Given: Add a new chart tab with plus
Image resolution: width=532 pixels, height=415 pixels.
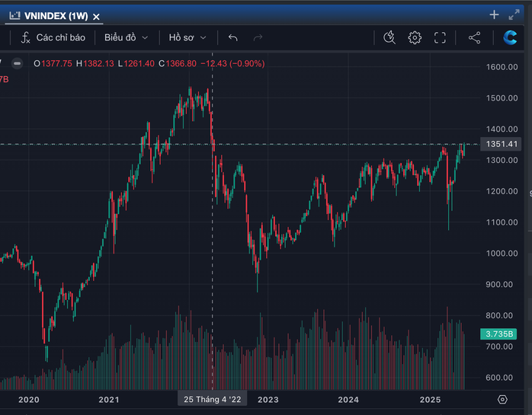Looking at the screenshot, I should (494, 14).
